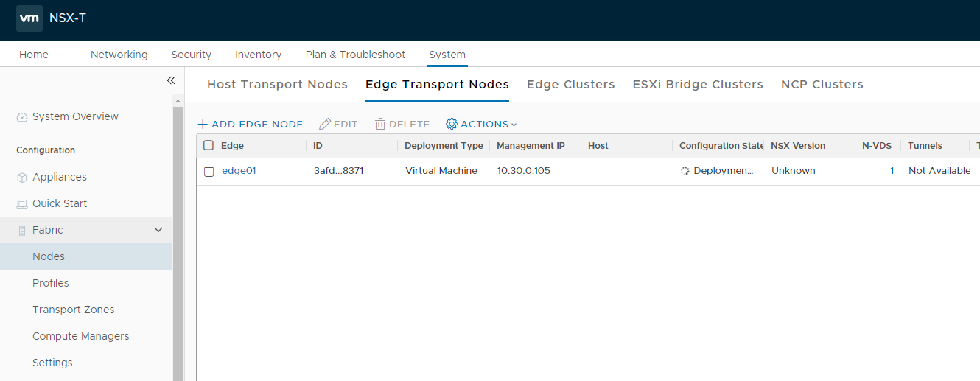This screenshot has width=980, height=381.
Task: Select the edge01 row checkbox
Action: tap(209, 172)
